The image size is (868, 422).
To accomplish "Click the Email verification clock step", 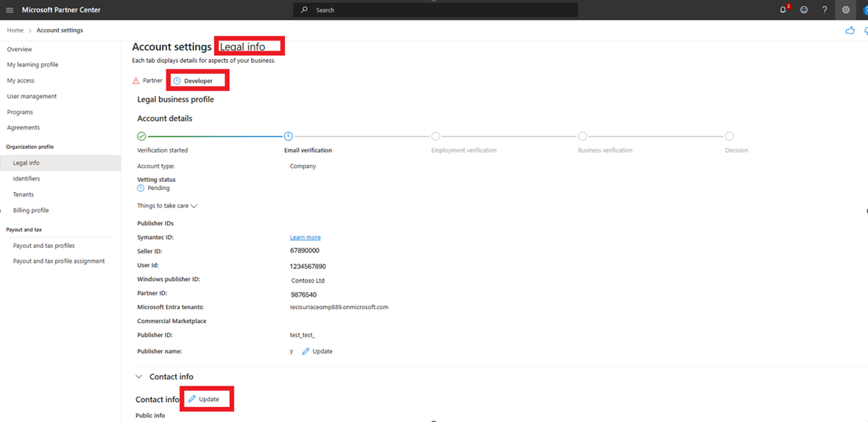I will [289, 136].
